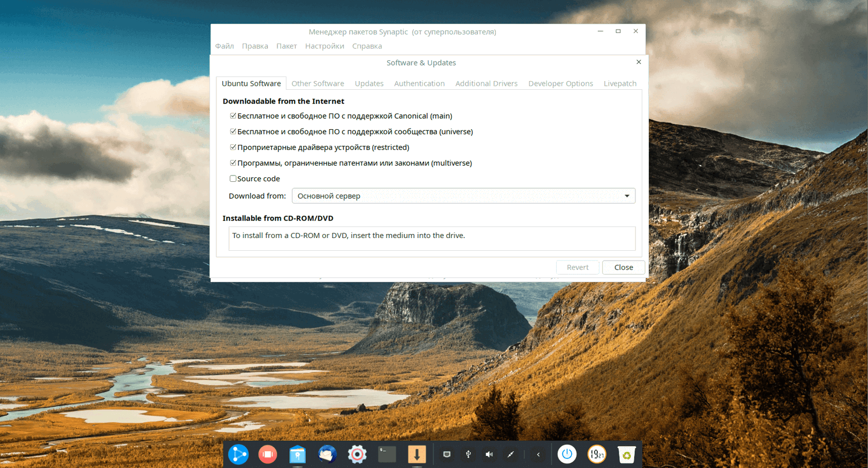Viewport: 868px width, 468px height.
Task: Open the red multitasking view dock icon
Action: (x=268, y=454)
